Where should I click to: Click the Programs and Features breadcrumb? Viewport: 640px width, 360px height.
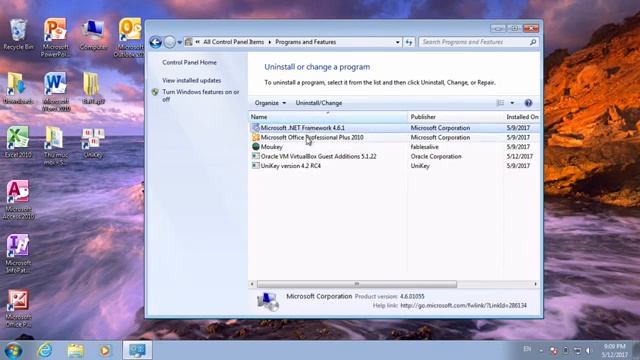click(x=305, y=42)
